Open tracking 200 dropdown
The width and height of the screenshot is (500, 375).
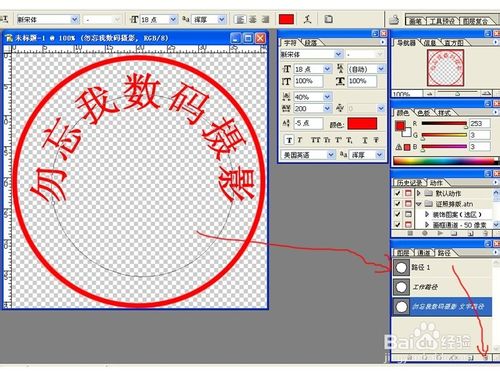[x=327, y=108]
